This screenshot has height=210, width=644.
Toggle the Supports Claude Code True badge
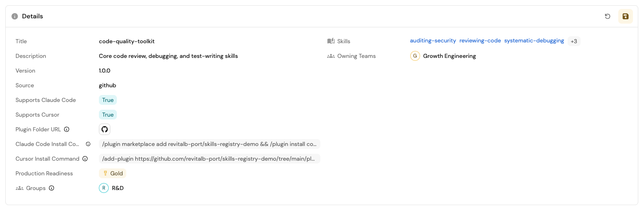(x=108, y=100)
